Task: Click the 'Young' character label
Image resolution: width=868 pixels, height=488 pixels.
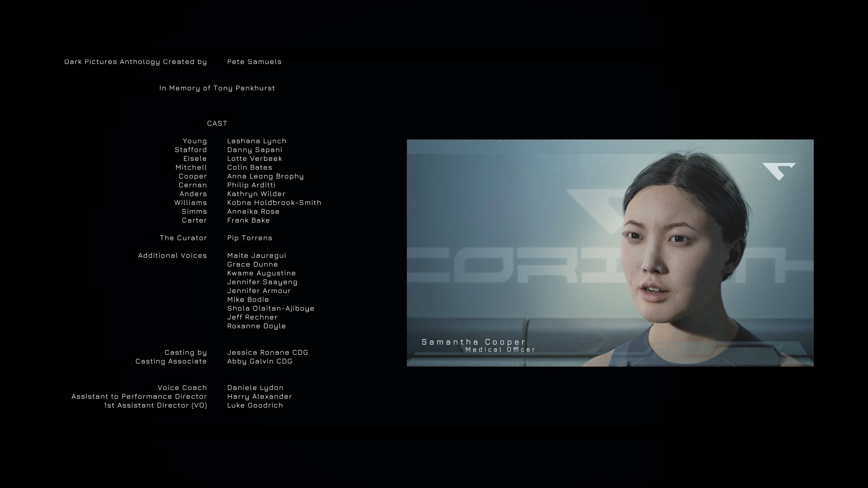Action: click(195, 141)
